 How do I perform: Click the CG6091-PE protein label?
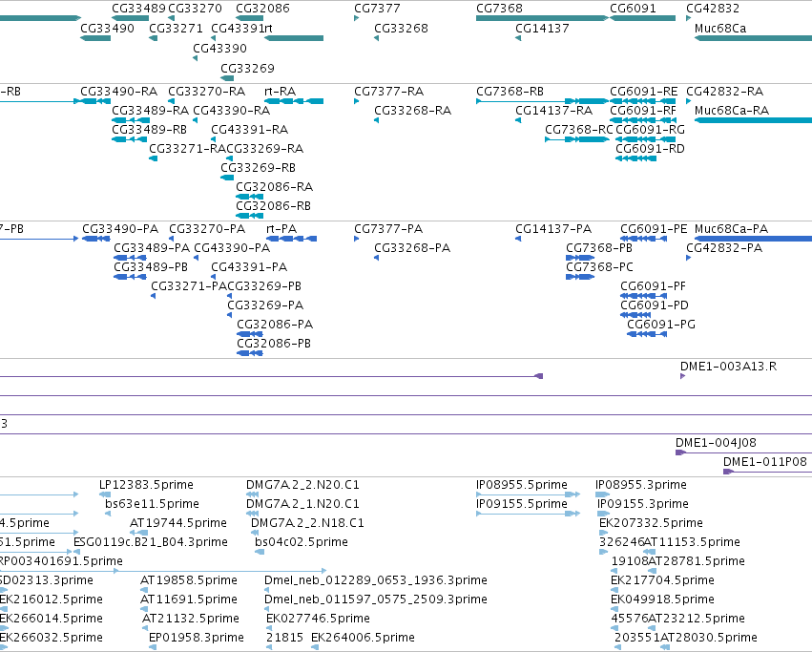pyautogui.click(x=654, y=228)
